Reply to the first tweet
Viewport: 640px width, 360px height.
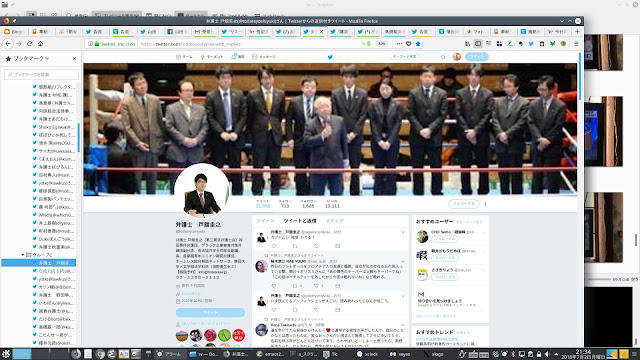(274, 246)
